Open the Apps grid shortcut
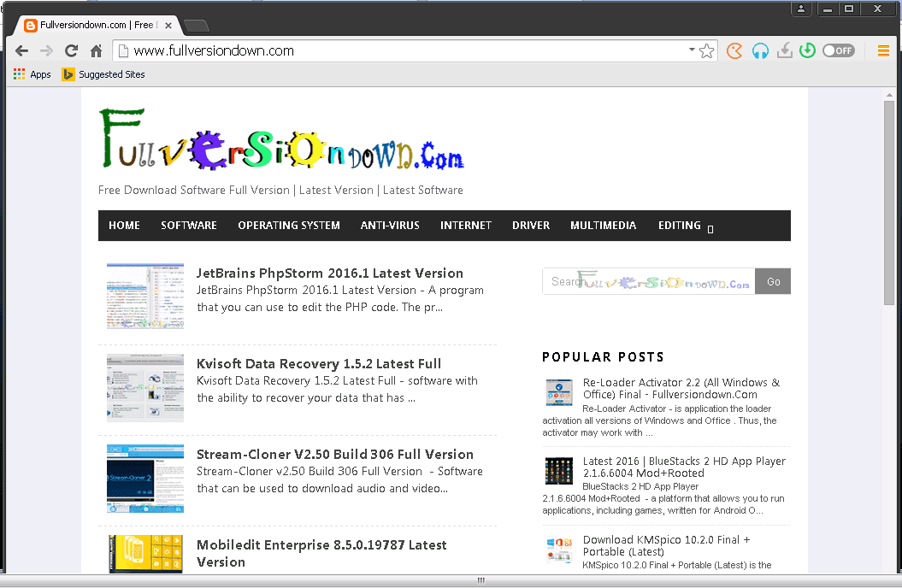Image resolution: width=902 pixels, height=588 pixels. [32, 74]
